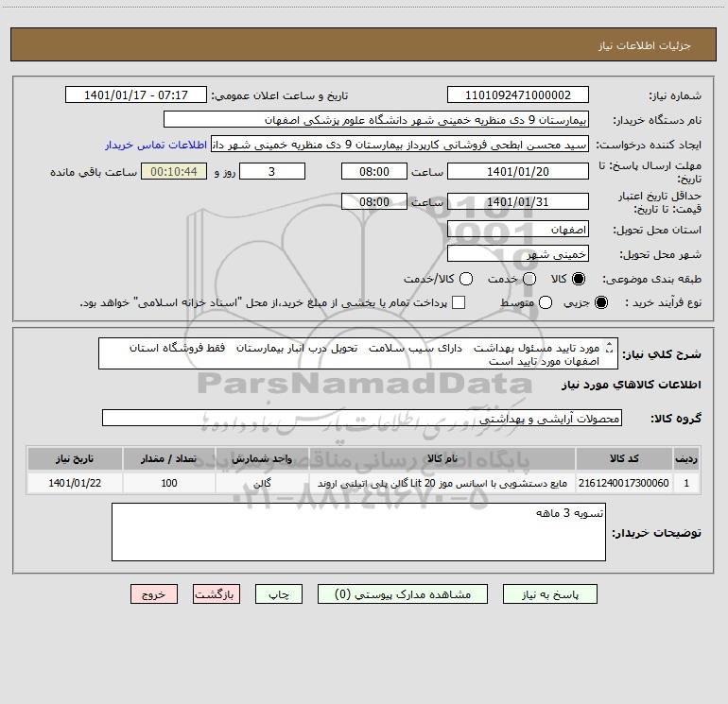This screenshot has height=704, width=728.
Task: Click the product name cell مایع دستشویی
Action: click(442, 483)
